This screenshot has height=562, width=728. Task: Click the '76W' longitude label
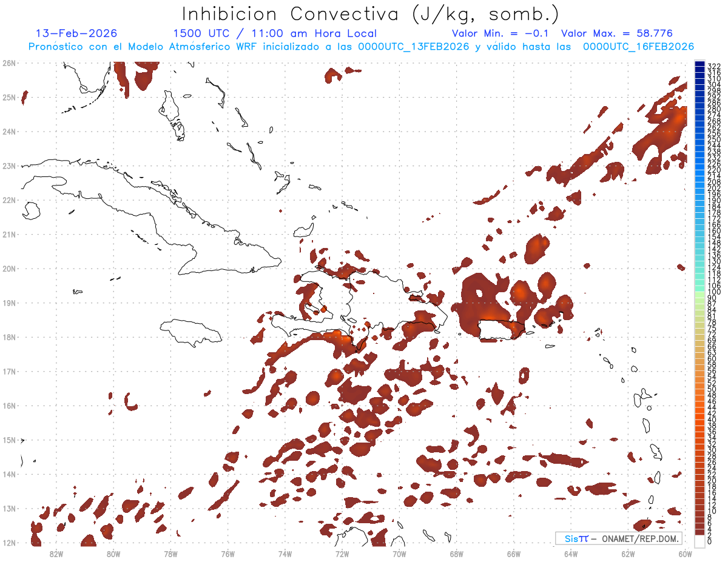coord(228,554)
